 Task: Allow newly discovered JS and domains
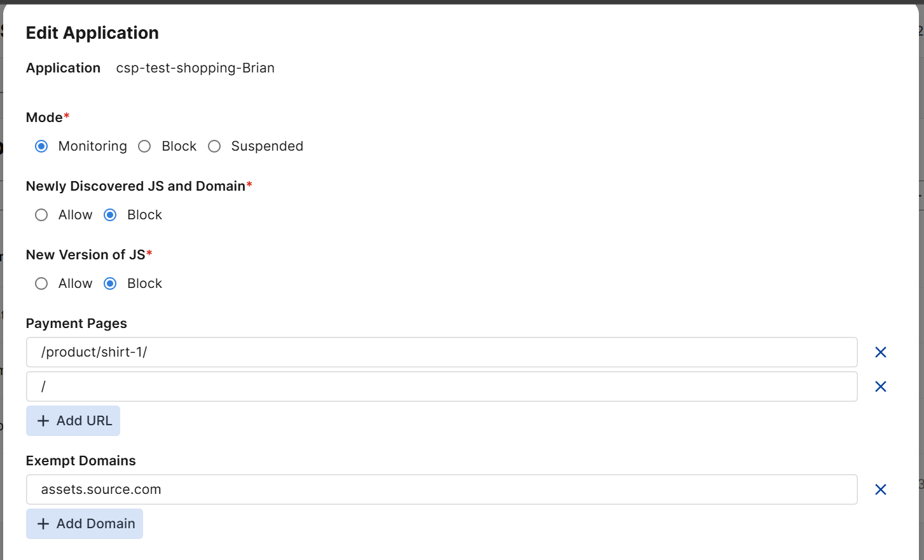[41, 215]
